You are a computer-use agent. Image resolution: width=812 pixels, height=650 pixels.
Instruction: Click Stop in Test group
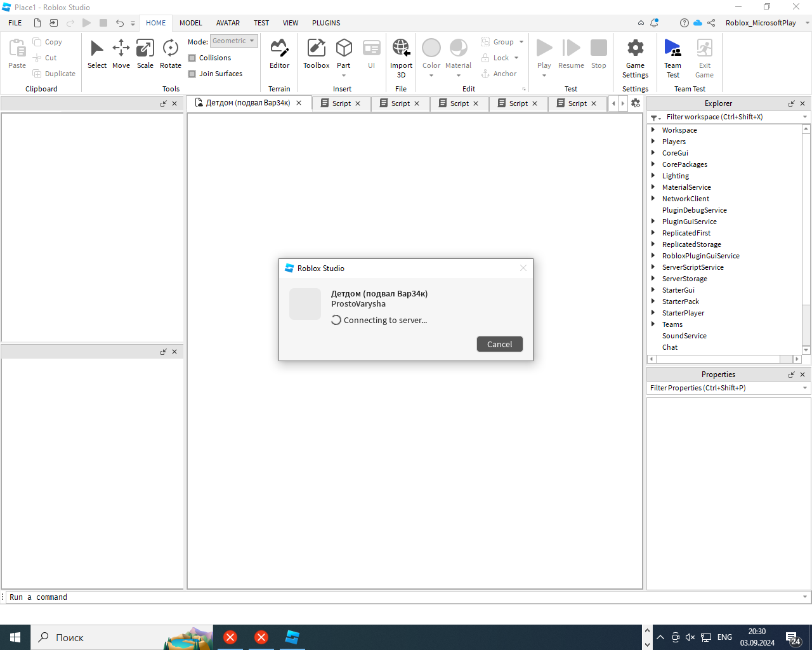(599, 54)
